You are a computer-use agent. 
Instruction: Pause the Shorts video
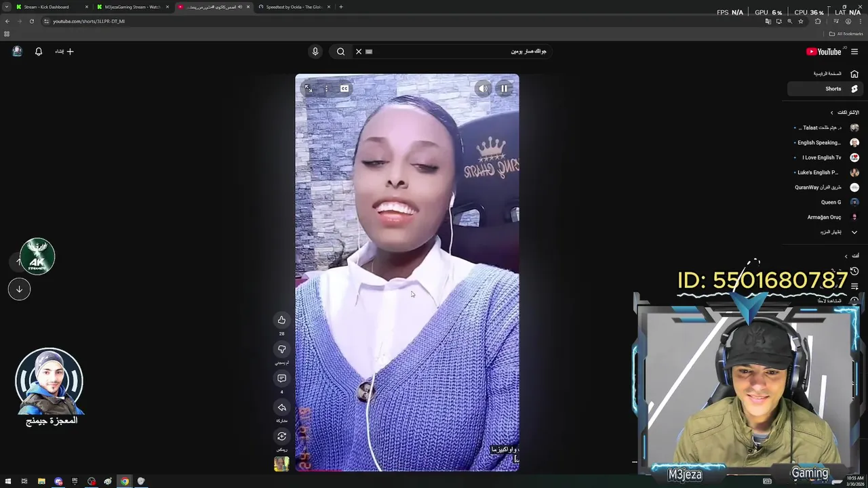tap(504, 89)
